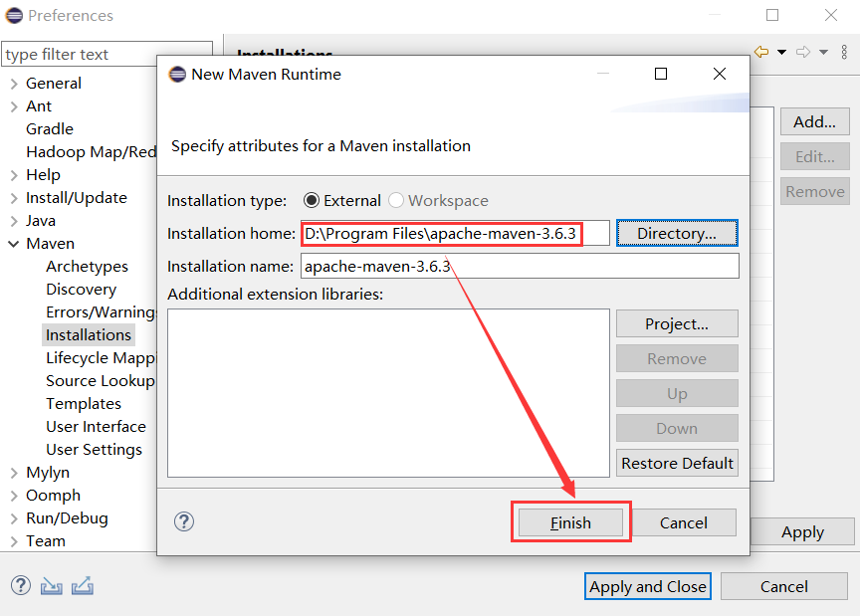The width and height of the screenshot is (860, 616).
Task: Click Cancel in the Preferences window
Action: 783,586
